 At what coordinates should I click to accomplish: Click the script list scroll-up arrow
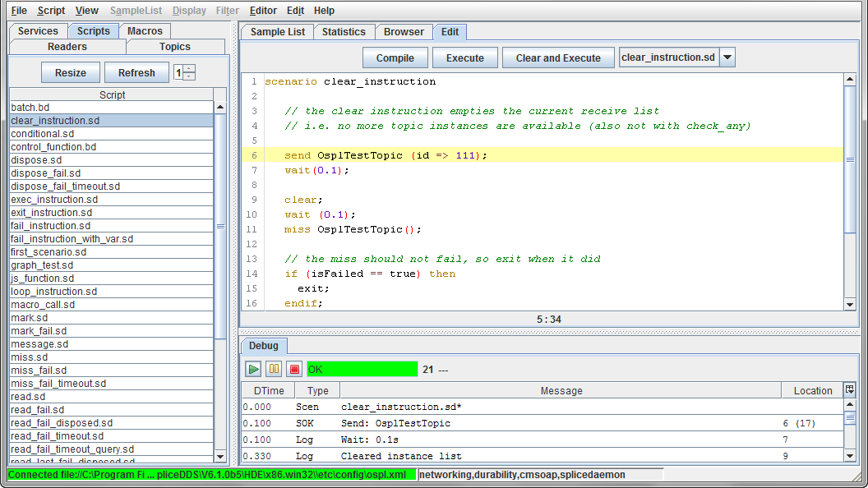pos(220,107)
